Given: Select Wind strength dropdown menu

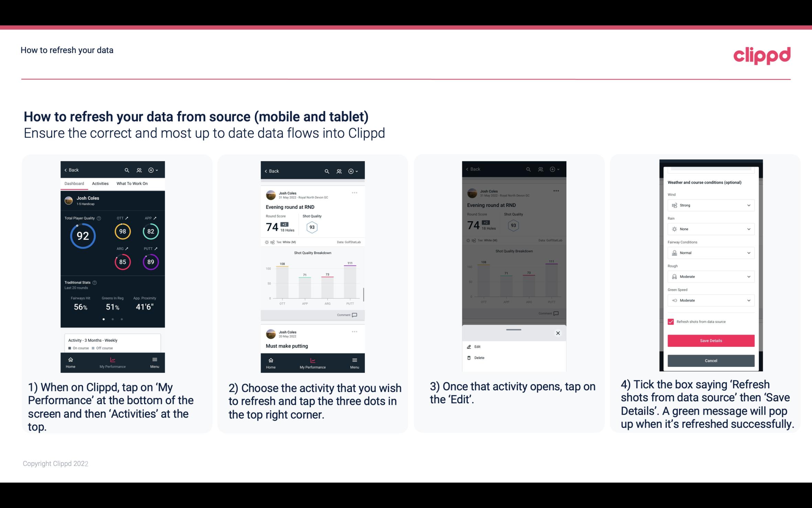Looking at the screenshot, I should coord(710,205).
